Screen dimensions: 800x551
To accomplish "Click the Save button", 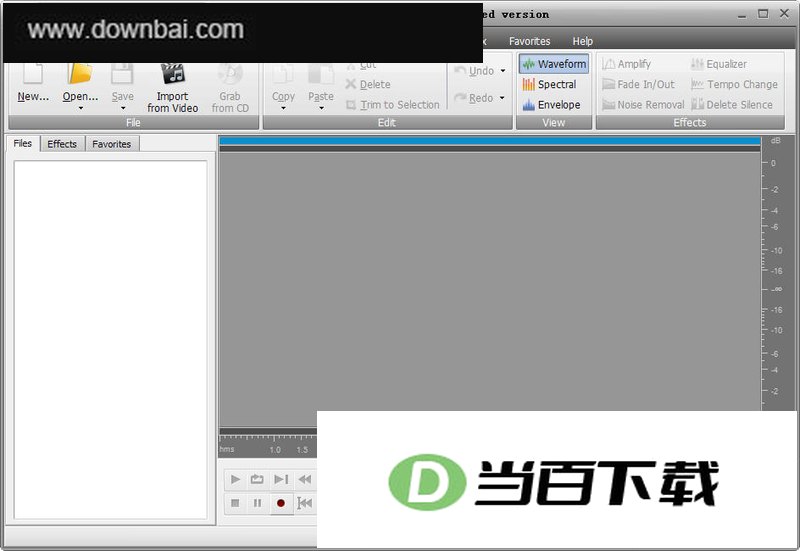I will [x=122, y=83].
